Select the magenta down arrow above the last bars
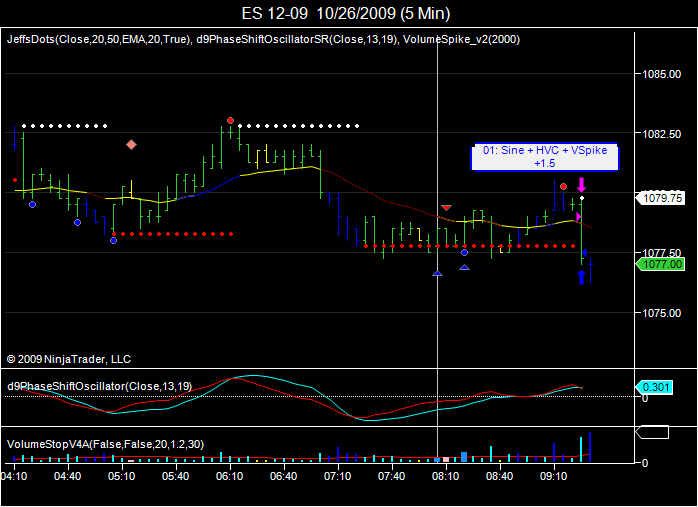This screenshot has height=507, width=698. [581, 184]
